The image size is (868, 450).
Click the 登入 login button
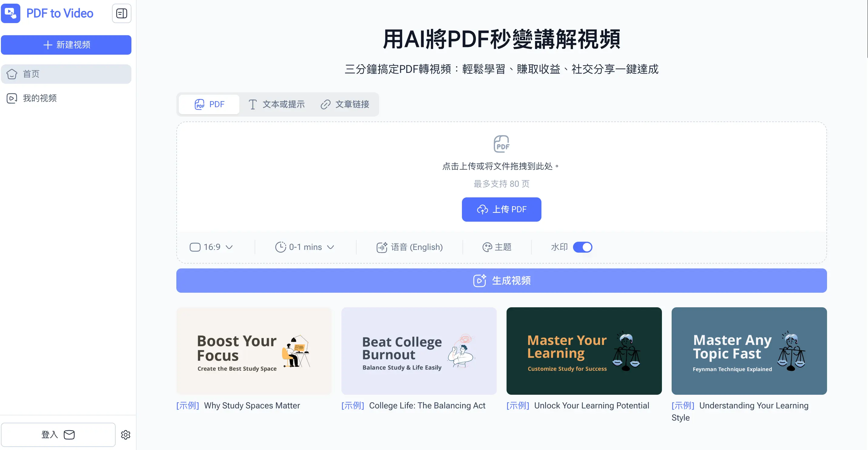click(58, 435)
